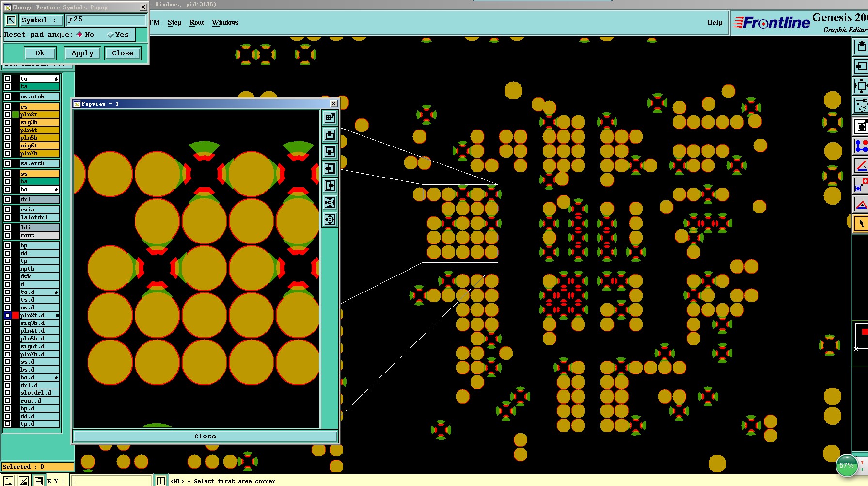
Task: Toggle visibility checkbox for layer pln2t.d
Action: coord(8,315)
